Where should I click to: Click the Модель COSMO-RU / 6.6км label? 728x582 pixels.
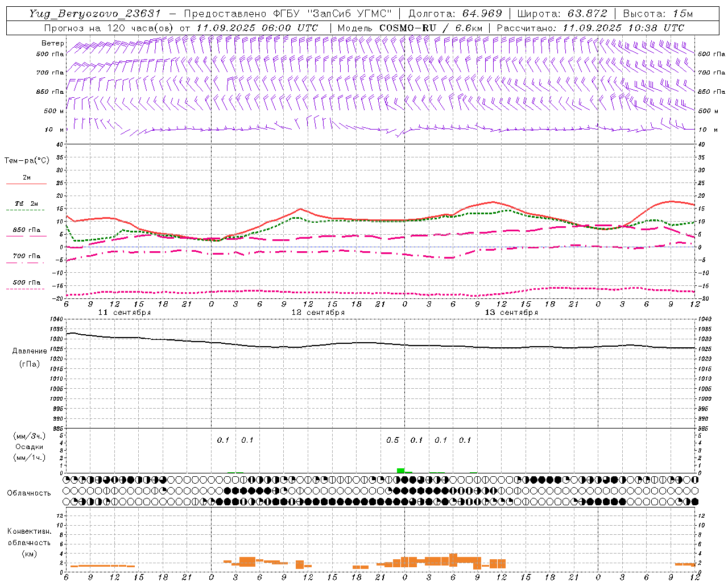click(x=410, y=28)
